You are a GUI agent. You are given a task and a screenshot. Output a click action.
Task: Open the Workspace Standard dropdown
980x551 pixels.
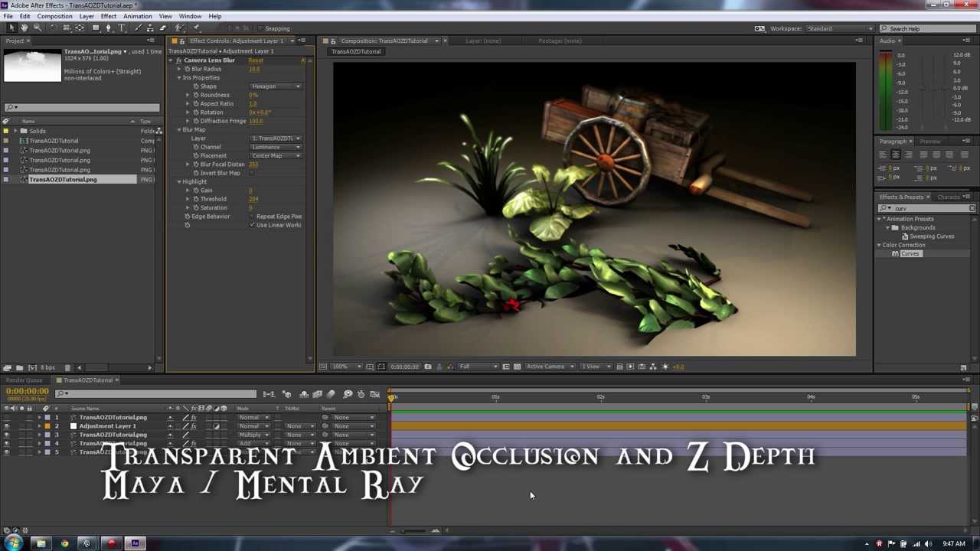point(839,28)
